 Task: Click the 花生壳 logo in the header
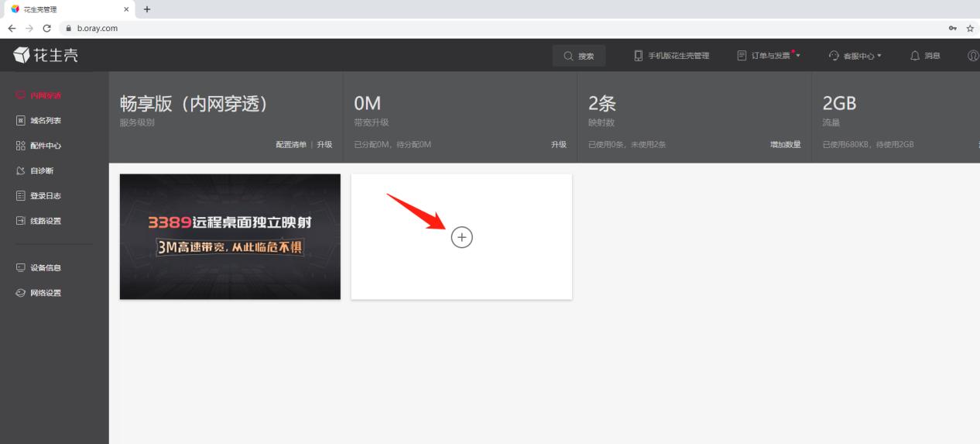pyautogui.click(x=46, y=56)
